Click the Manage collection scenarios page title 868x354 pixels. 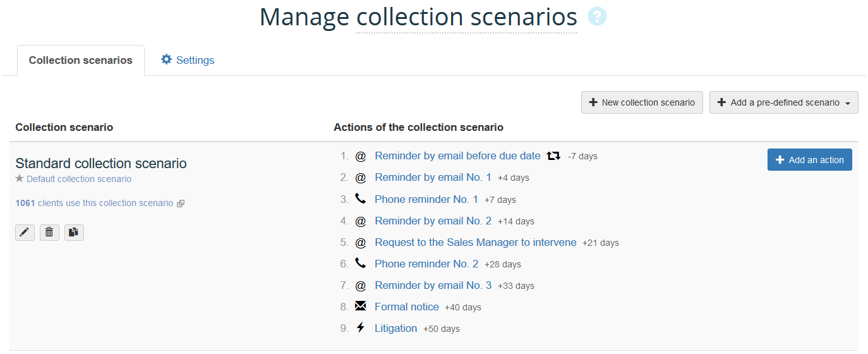coord(418,17)
